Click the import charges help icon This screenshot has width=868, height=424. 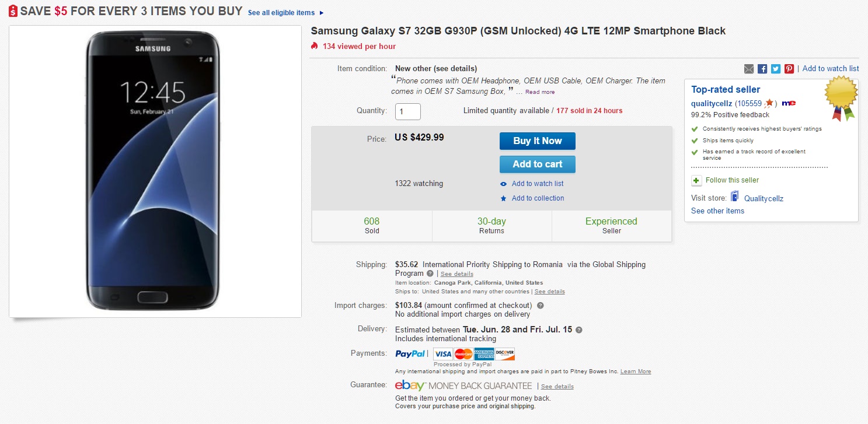541,306
